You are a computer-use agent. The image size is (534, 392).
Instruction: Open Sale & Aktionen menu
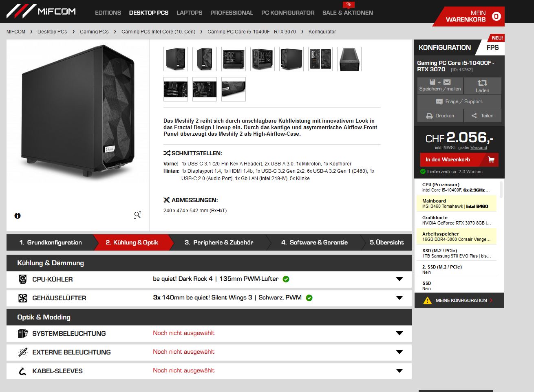348,13
